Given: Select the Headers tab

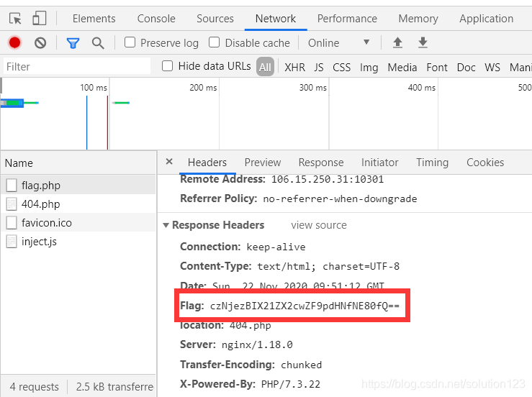Looking at the screenshot, I should tap(207, 163).
